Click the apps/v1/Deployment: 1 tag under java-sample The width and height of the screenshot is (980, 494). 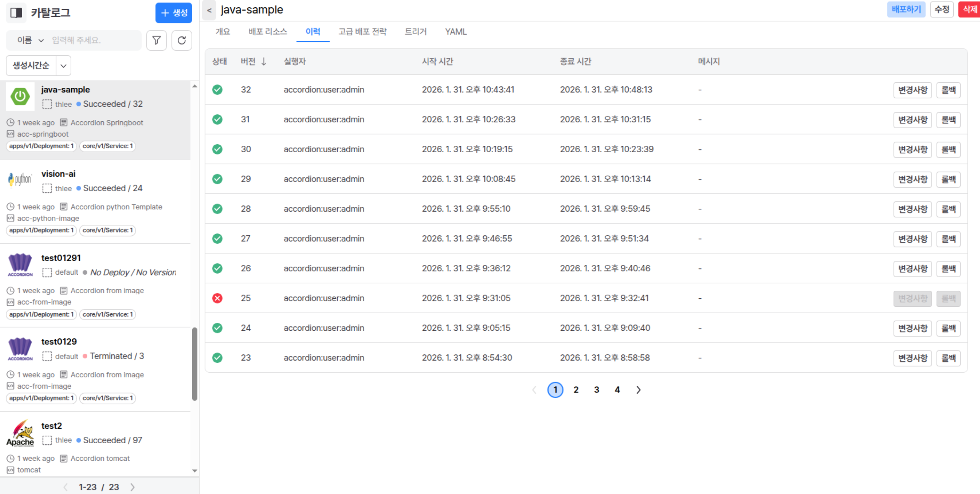pyautogui.click(x=41, y=146)
